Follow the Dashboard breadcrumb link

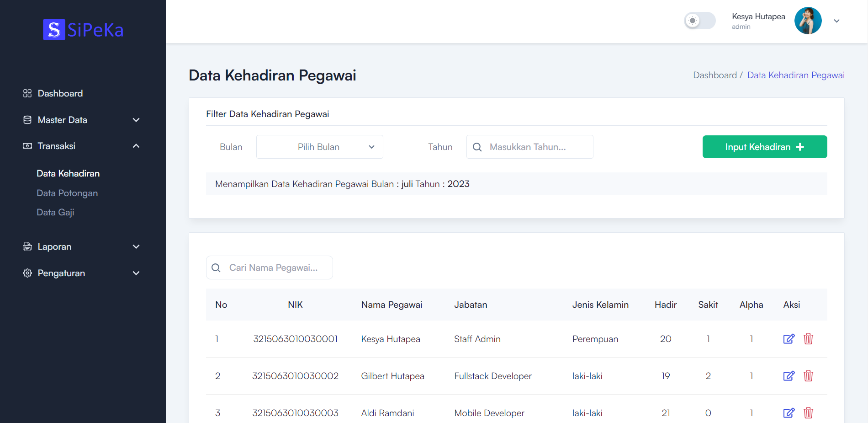pyautogui.click(x=715, y=75)
